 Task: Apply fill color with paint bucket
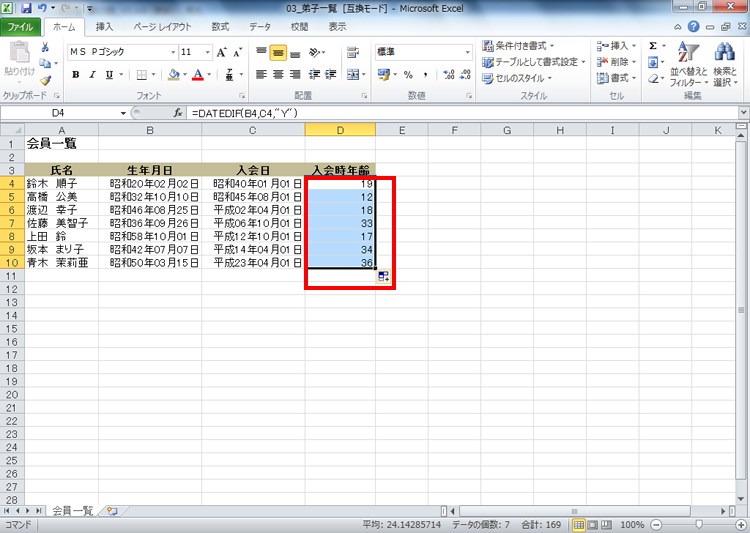click(x=174, y=75)
